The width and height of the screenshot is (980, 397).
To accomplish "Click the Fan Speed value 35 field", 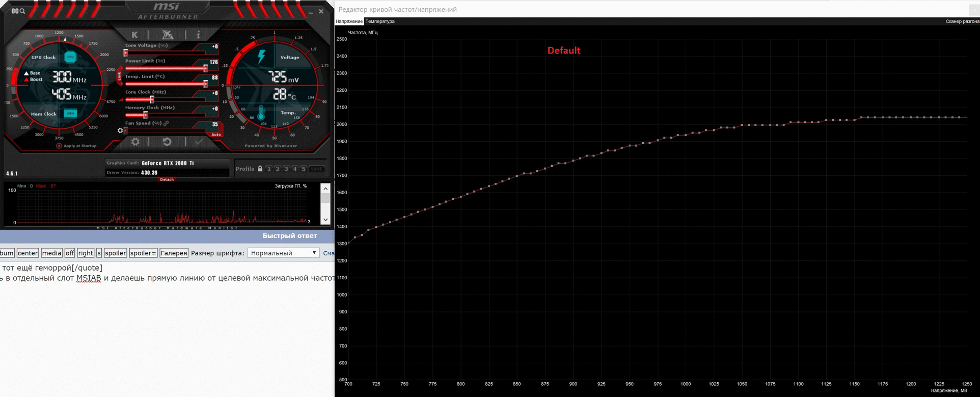I will coord(215,124).
